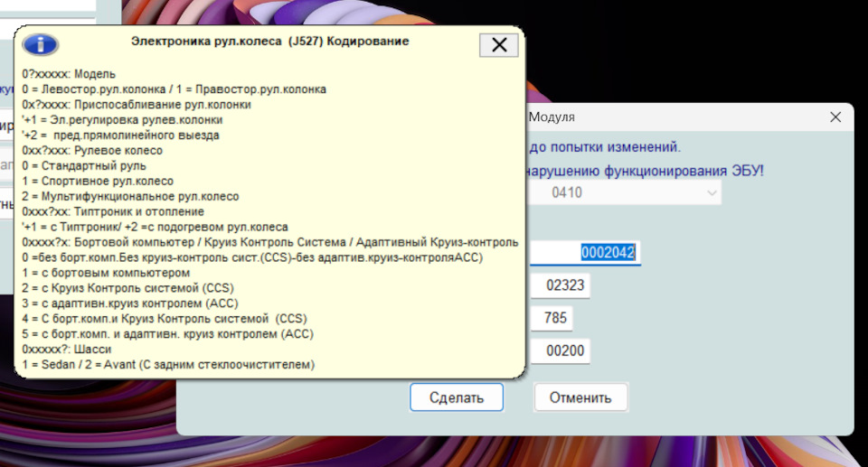Select line about Левостор.рул.колонка

174,89
